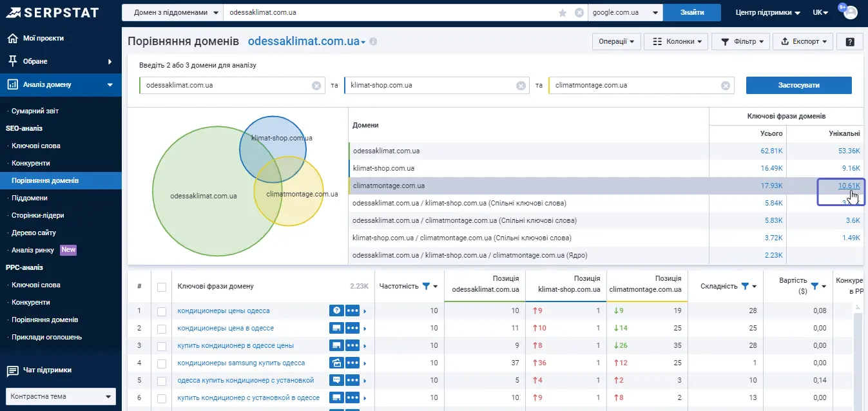Image resolution: width=868 pixels, height=411 pixels.
Task: Open the google.com.ua search engine dropdown
Action: tap(625, 12)
